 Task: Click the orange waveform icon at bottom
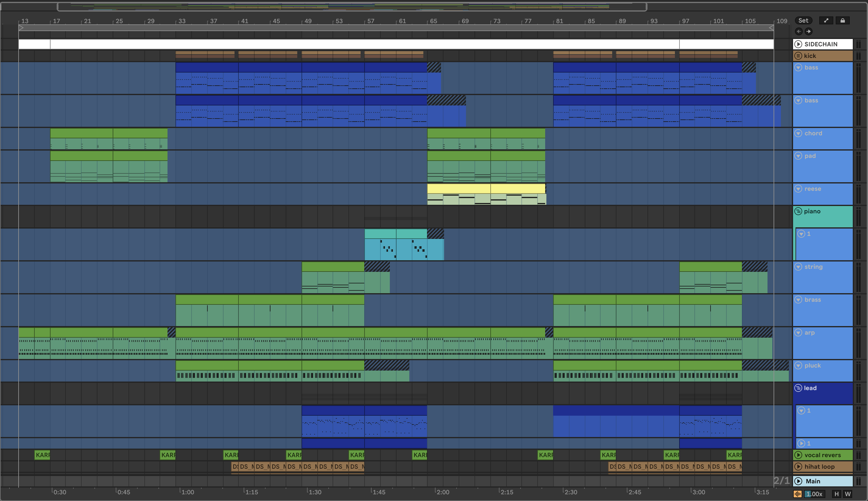point(798,494)
